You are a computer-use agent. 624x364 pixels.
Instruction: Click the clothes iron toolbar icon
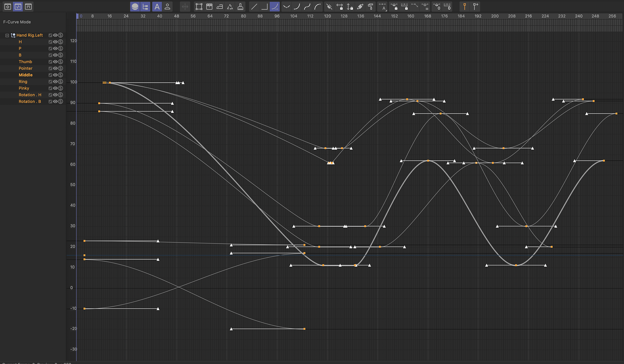tap(220, 6)
